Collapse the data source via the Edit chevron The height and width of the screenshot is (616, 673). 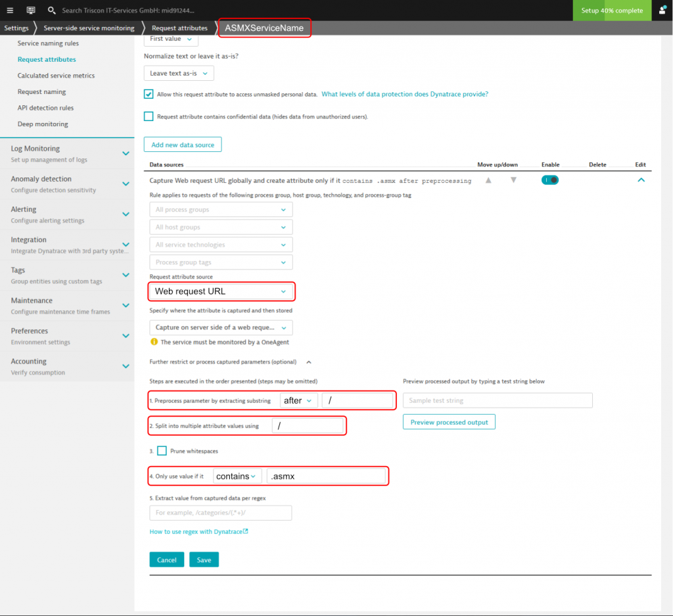[x=641, y=179]
